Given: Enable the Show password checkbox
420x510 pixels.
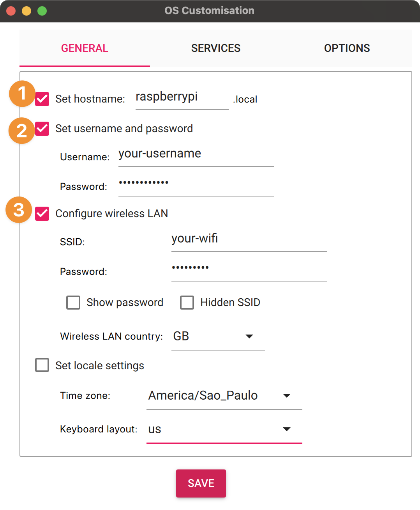Looking at the screenshot, I should 73,302.
